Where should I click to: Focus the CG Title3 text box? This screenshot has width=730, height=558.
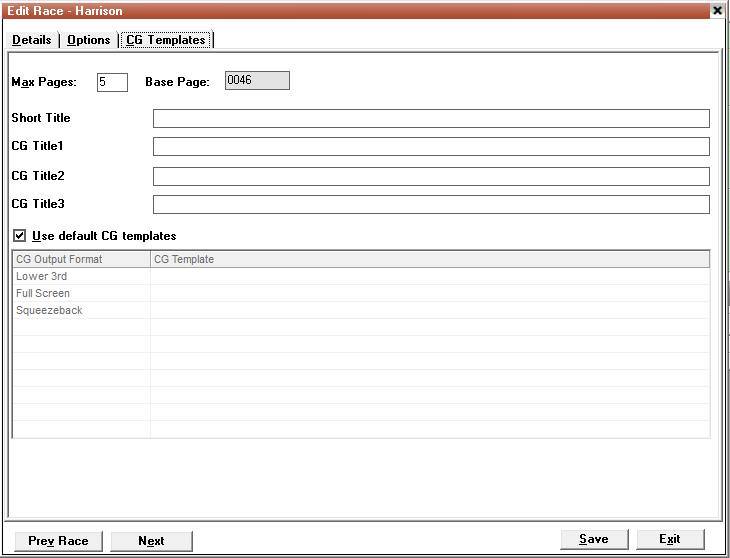431,204
